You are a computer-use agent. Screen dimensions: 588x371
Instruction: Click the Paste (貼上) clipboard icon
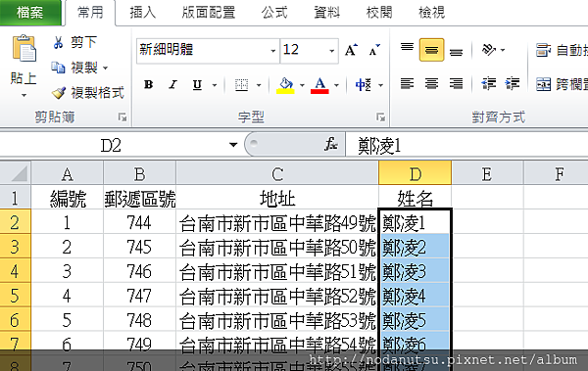click(x=24, y=48)
